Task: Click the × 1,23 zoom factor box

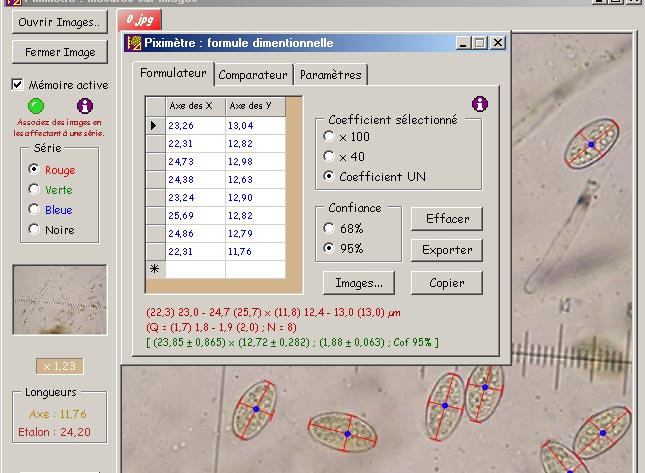Action: 60,366
